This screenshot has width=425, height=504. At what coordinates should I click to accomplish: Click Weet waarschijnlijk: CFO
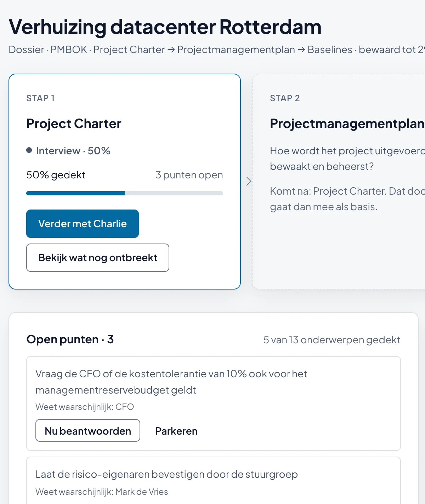tap(85, 407)
